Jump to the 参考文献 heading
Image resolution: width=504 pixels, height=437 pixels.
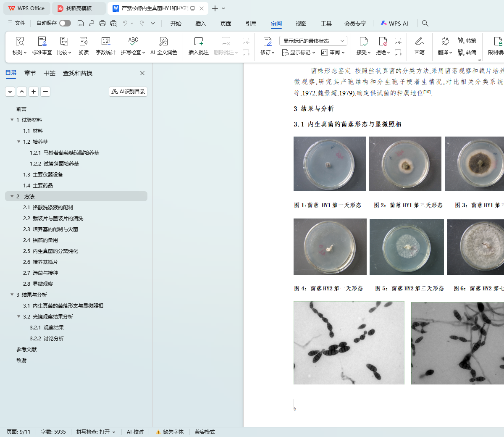click(26, 349)
